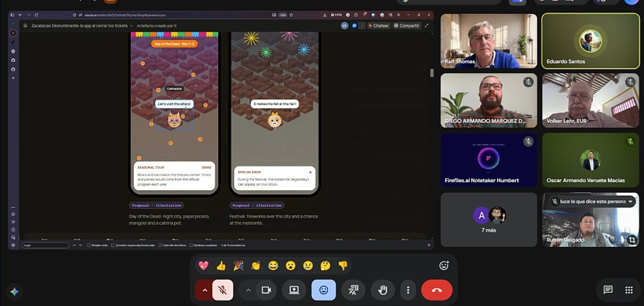Click the Day of the Dead banner
644x306 pixels.
[174, 43]
